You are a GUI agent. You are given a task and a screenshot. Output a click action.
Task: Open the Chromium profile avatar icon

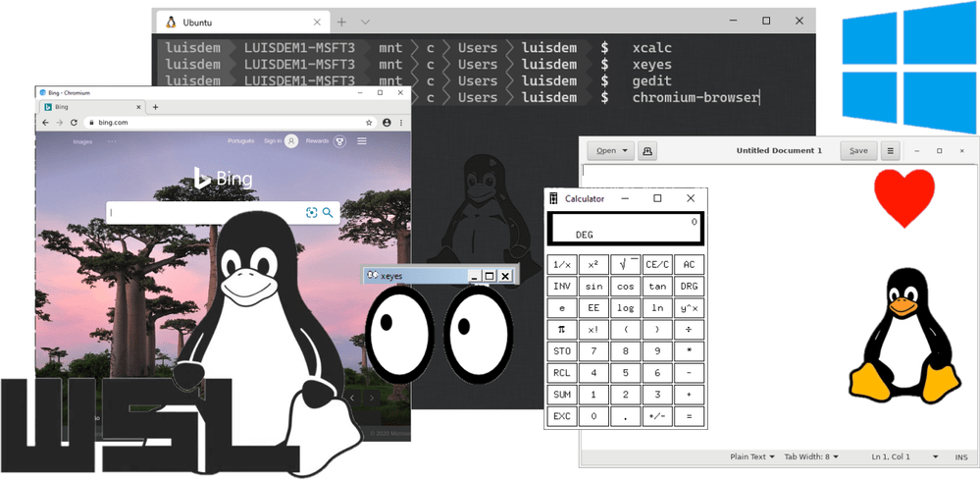[387, 123]
